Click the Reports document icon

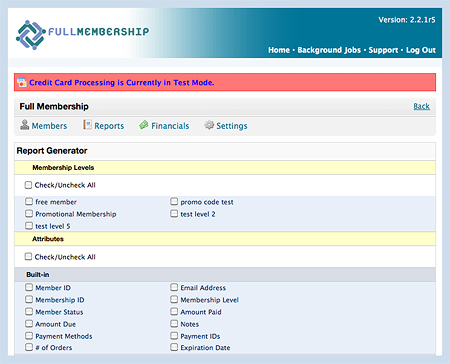point(87,125)
